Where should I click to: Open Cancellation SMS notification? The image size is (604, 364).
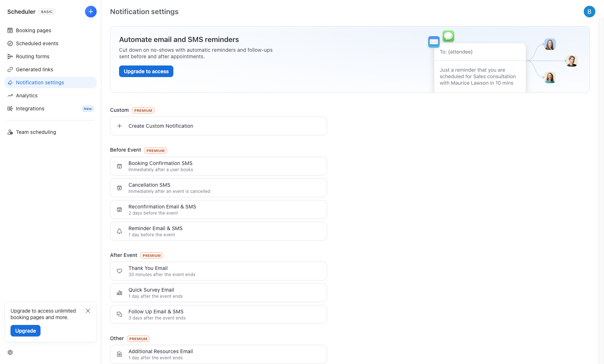(219, 188)
